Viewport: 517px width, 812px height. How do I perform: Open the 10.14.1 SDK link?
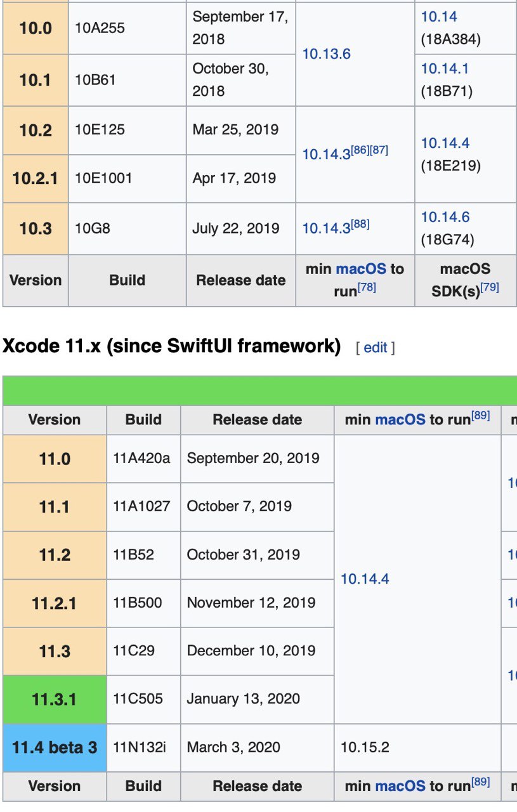coord(445,69)
